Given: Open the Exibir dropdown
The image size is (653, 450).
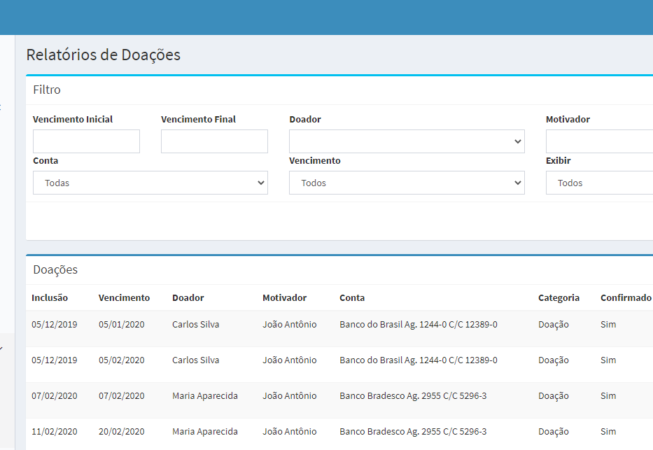Looking at the screenshot, I should click(600, 183).
